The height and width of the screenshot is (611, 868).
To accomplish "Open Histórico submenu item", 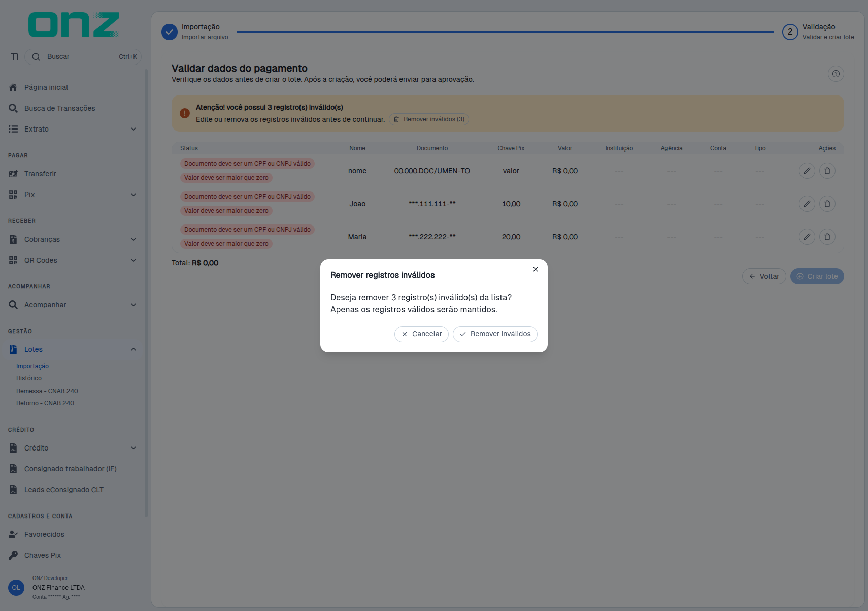I will [29, 378].
